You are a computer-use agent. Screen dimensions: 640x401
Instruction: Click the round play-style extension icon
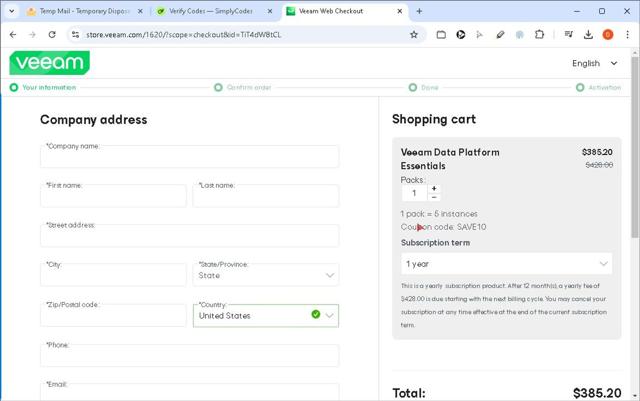461,35
